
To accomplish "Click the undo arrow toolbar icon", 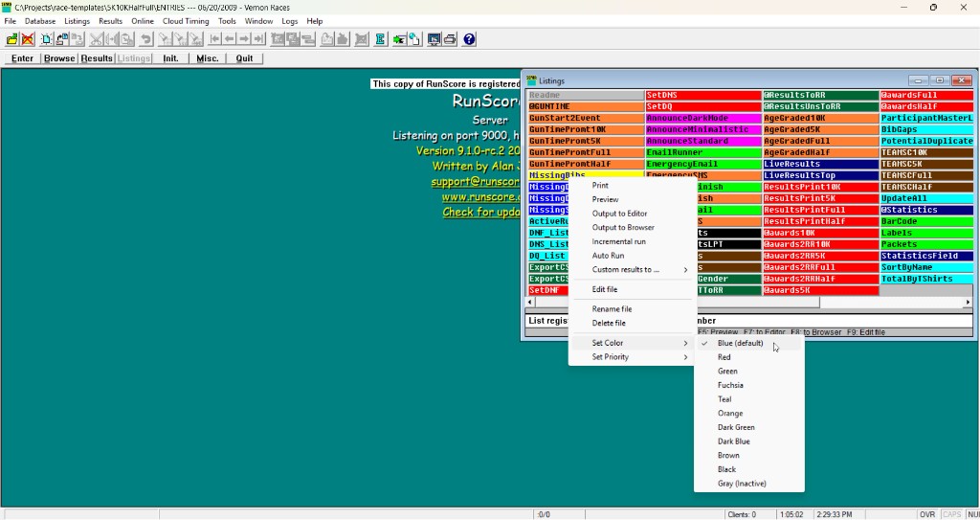I will click(x=145, y=39).
